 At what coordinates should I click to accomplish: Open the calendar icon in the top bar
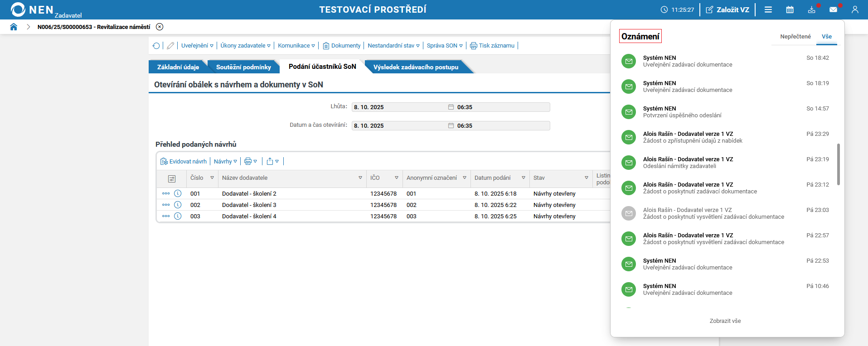[x=790, y=10]
